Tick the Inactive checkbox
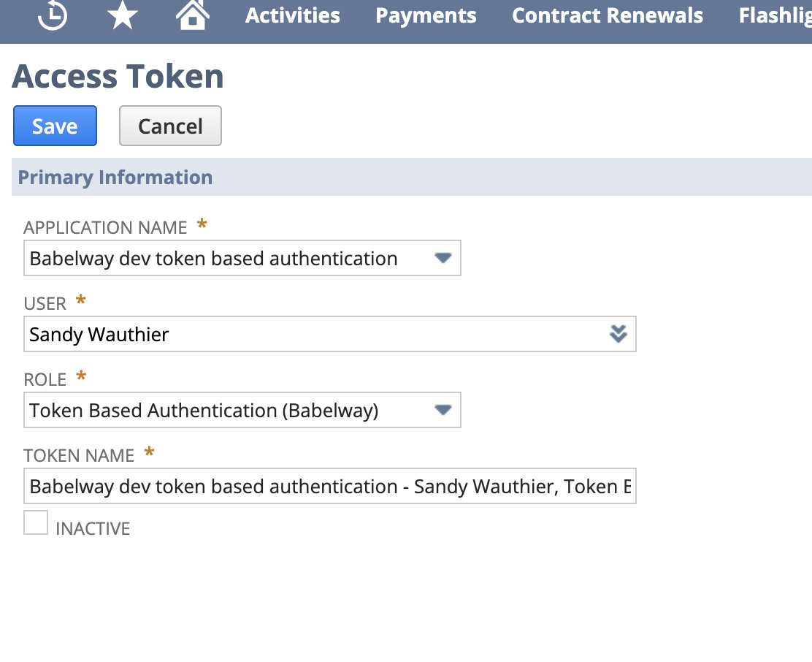 36,522
